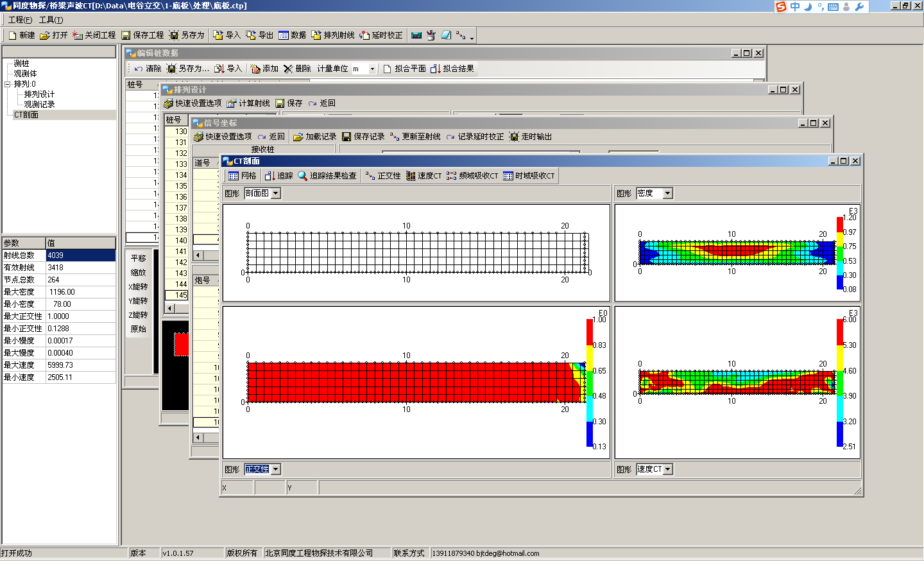
Task: Click 导入 (Import) in main toolbar
Action: coord(227,35)
